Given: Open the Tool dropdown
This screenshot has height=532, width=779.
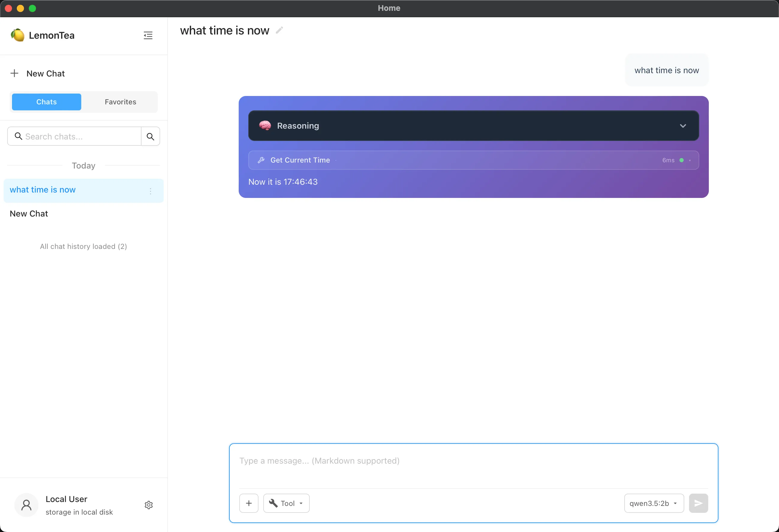Looking at the screenshot, I should [286, 503].
